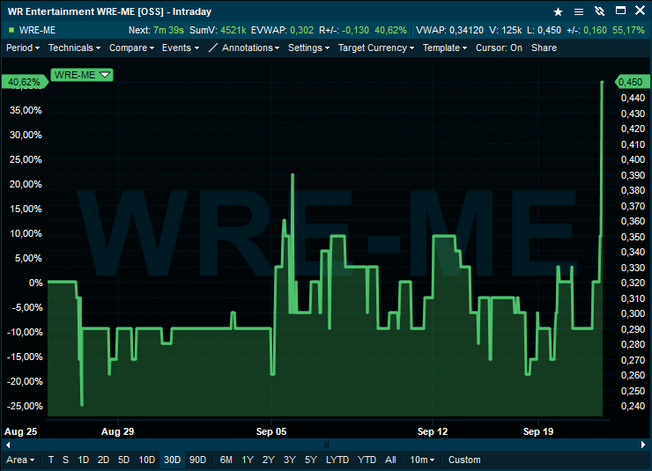The height and width of the screenshot is (471, 652).
Task: Select the T period
Action: tap(51, 460)
